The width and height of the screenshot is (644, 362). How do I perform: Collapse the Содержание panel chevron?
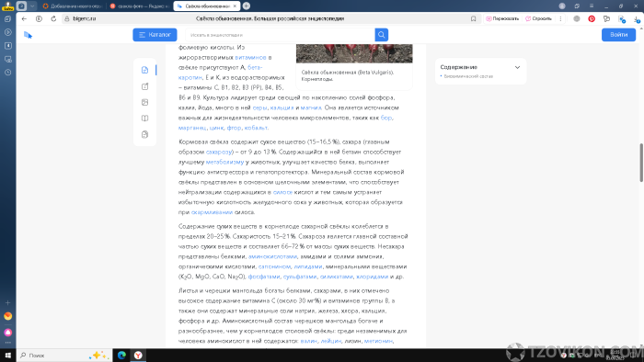pyautogui.click(x=517, y=67)
